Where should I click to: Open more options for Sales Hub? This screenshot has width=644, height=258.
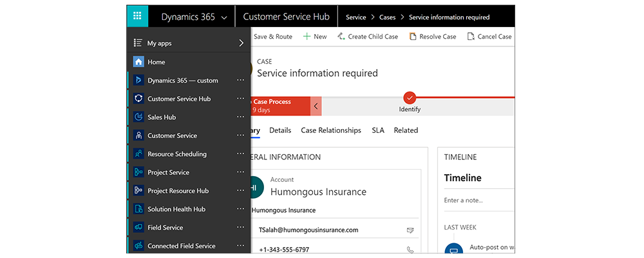coord(241,117)
